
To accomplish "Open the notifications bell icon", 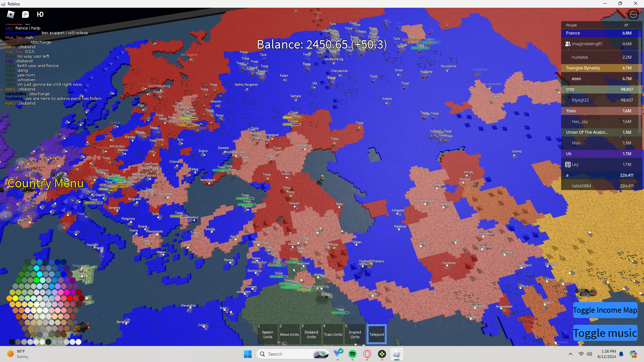I will (621, 354).
